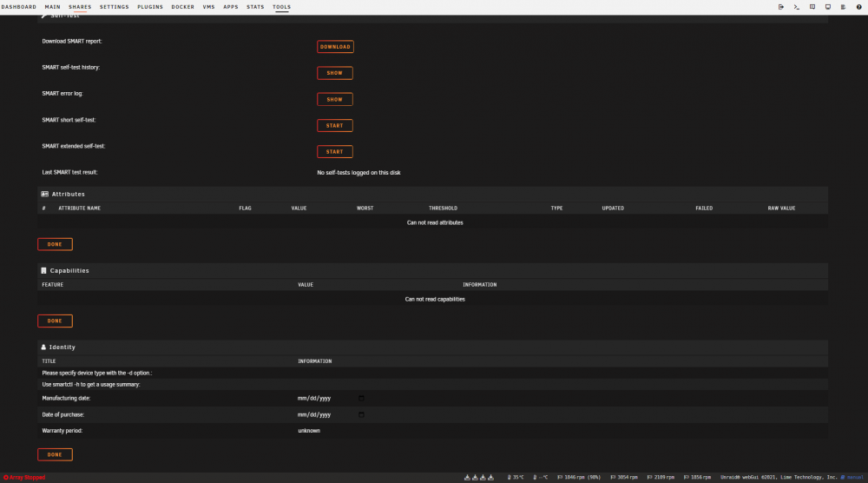Viewport: 868px width, 483px height.
Task: Click the 'Updated' column header
Action: click(x=613, y=208)
